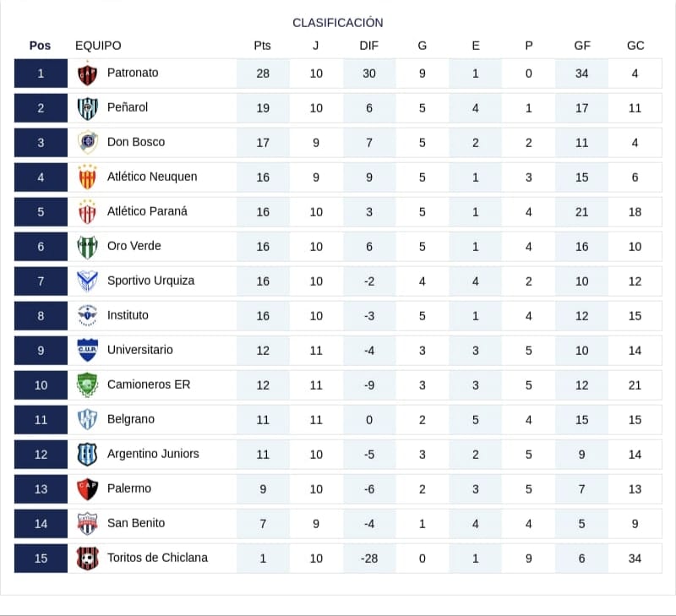Click the position 1 rank cell
Image resolution: width=676 pixels, height=616 pixels.
tap(41, 74)
